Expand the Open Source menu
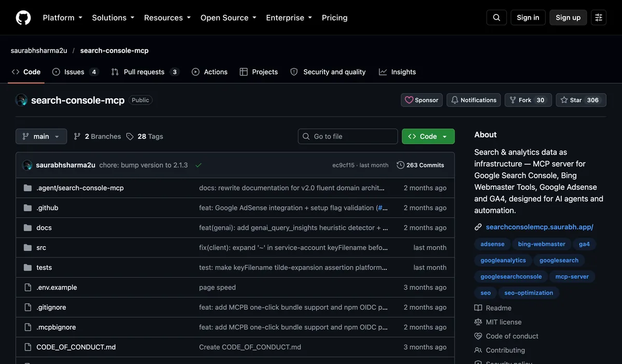Image resolution: width=622 pixels, height=364 pixels. pyautogui.click(x=229, y=18)
